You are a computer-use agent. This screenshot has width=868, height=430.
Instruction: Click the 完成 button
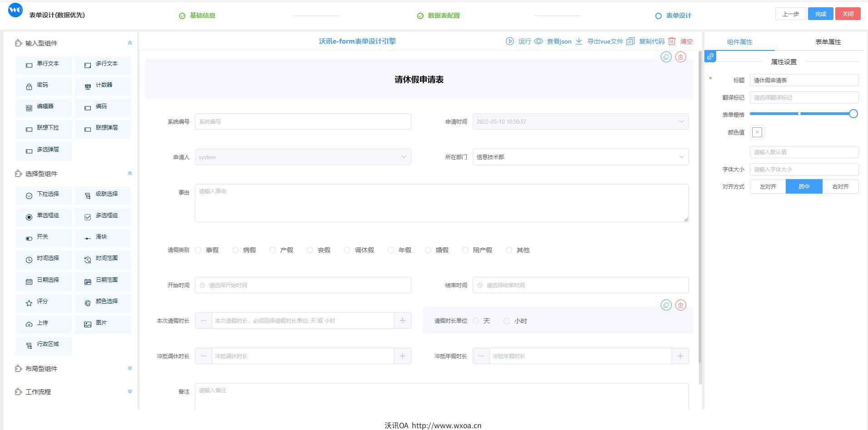pyautogui.click(x=820, y=14)
